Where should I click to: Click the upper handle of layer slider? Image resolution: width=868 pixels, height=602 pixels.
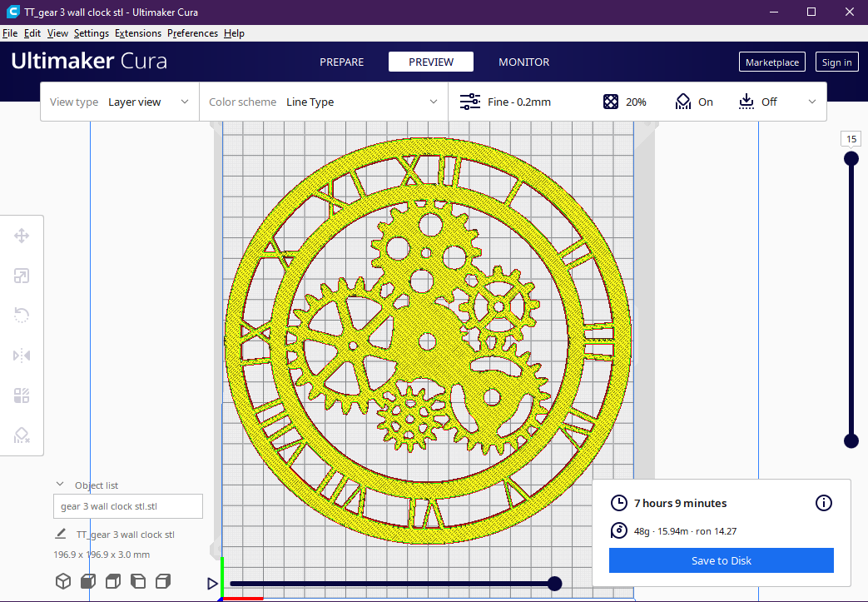pyautogui.click(x=851, y=159)
